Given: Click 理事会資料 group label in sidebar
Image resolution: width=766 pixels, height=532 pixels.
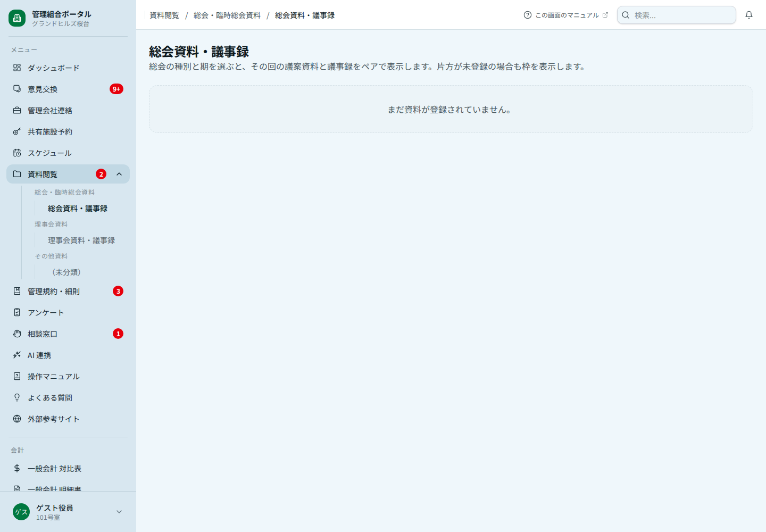Looking at the screenshot, I should (51, 225).
